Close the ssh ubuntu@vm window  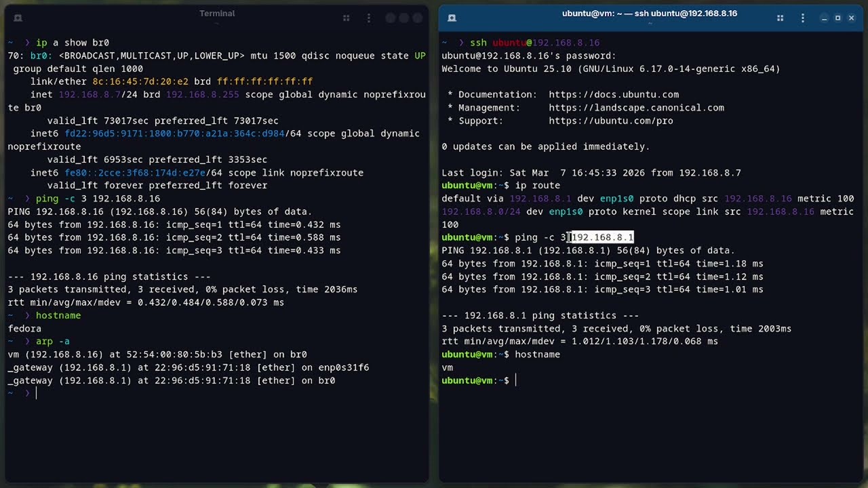click(852, 18)
